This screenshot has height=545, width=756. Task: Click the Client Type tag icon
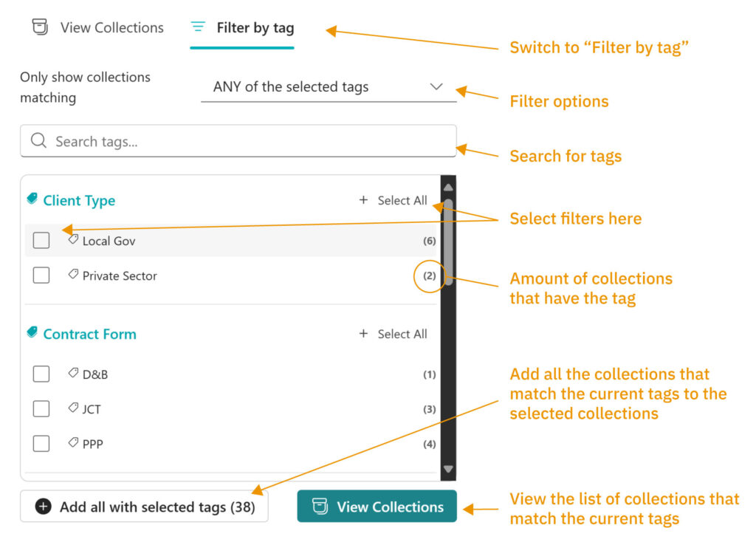click(x=32, y=199)
